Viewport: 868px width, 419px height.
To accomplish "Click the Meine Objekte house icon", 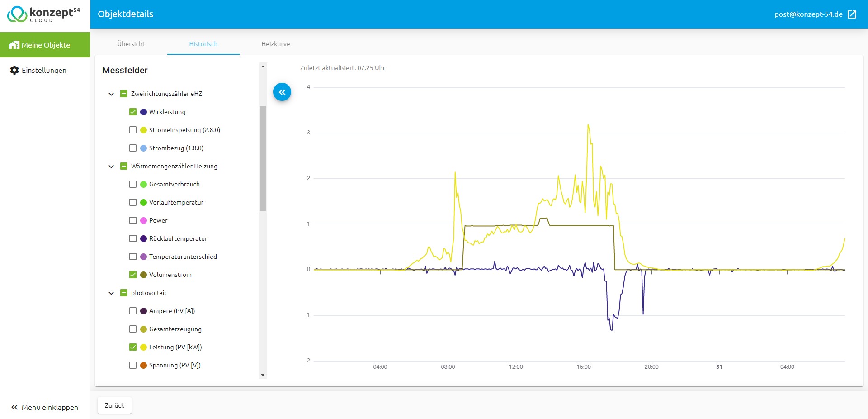I will coord(14,45).
